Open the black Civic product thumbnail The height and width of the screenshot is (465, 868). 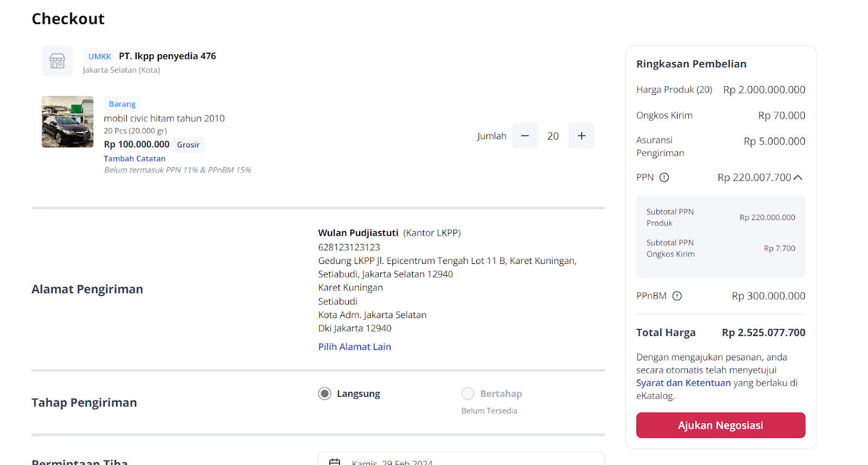(x=67, y=122)
